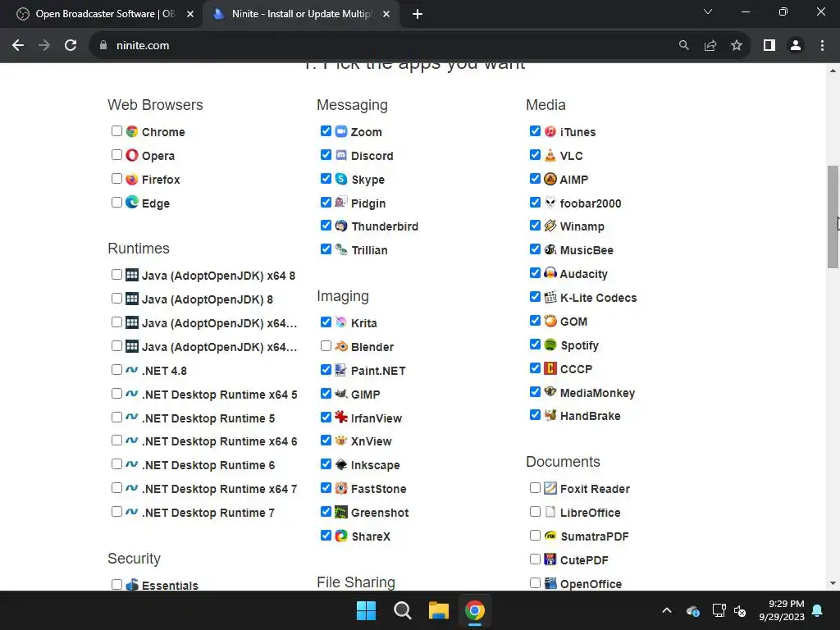Click the GIMP app icon
The height and width of the screenshot is (630, 840).
[x=341, y=394]
